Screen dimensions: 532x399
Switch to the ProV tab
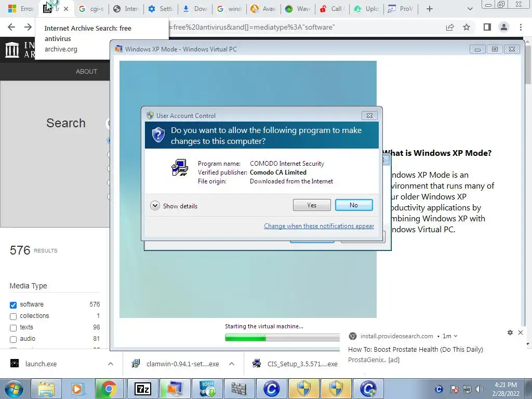[401, 9]
